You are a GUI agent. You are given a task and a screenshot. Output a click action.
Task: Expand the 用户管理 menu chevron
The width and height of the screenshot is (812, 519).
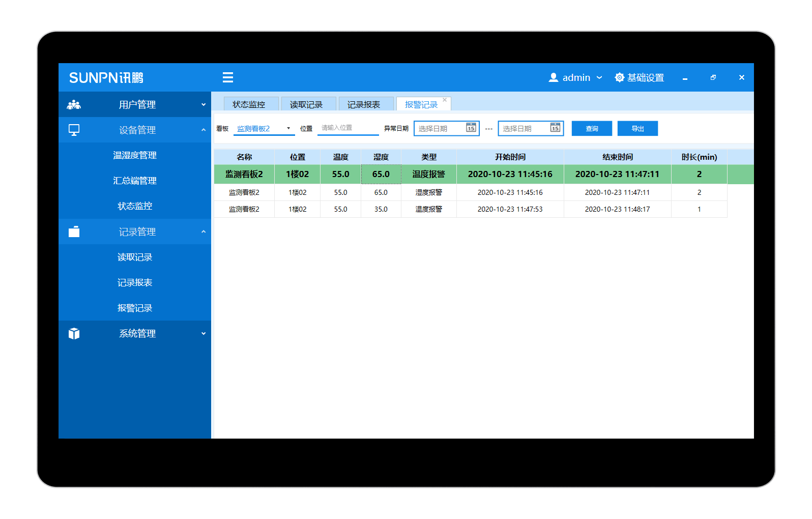click(204, 105)
